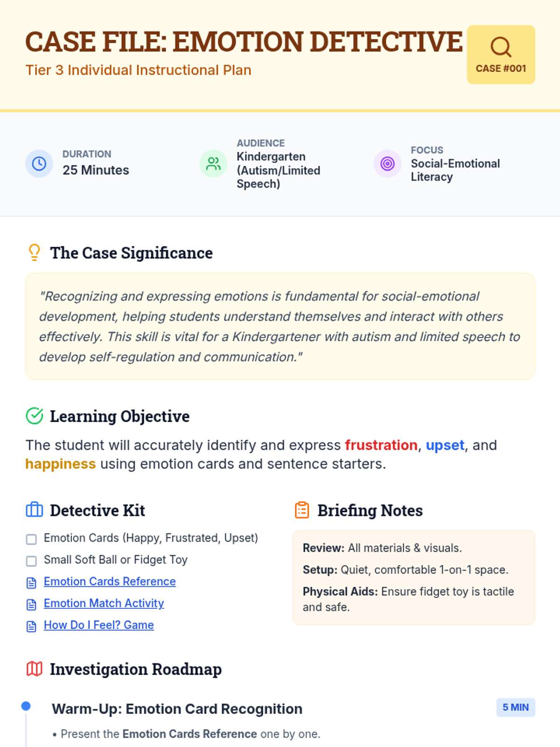Open the How Do I Feel? Game link
The image size is (560, 747).
(98, 625)
